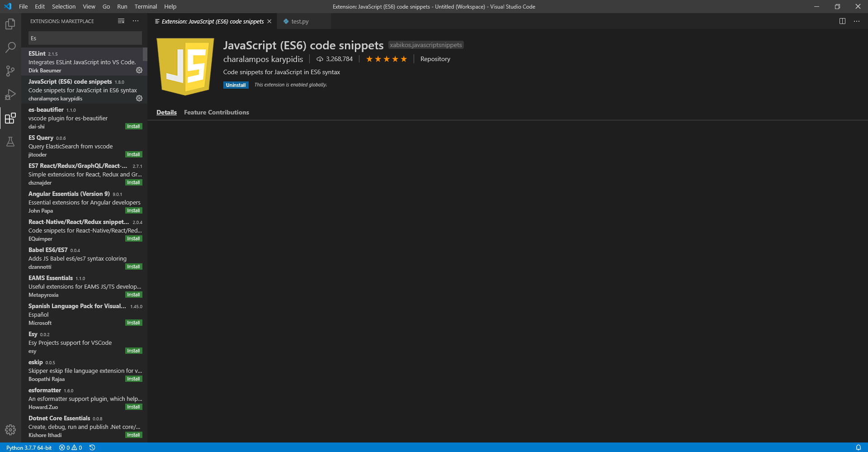This screenshot has width=868, height=452.
Task: Clear extensions search results icon
Action: pos(121,21)
